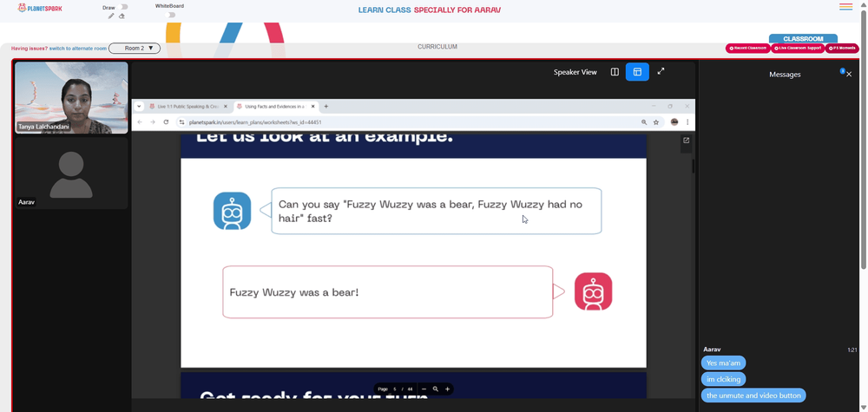
Task: Click the 'im clciking' chat message
Action: click(x=724, y=379)
